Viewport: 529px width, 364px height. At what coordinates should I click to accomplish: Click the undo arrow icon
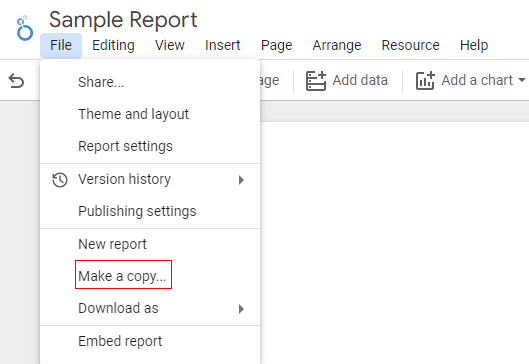tap(16, 81)
